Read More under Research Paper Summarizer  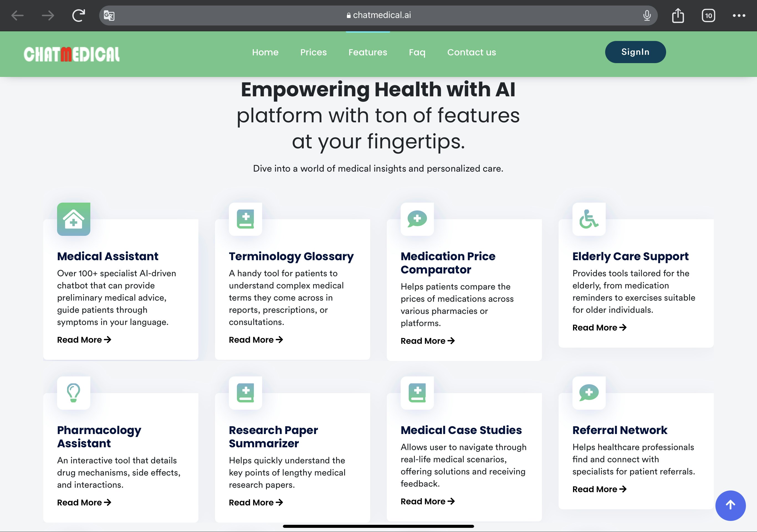tap(256, 502)
